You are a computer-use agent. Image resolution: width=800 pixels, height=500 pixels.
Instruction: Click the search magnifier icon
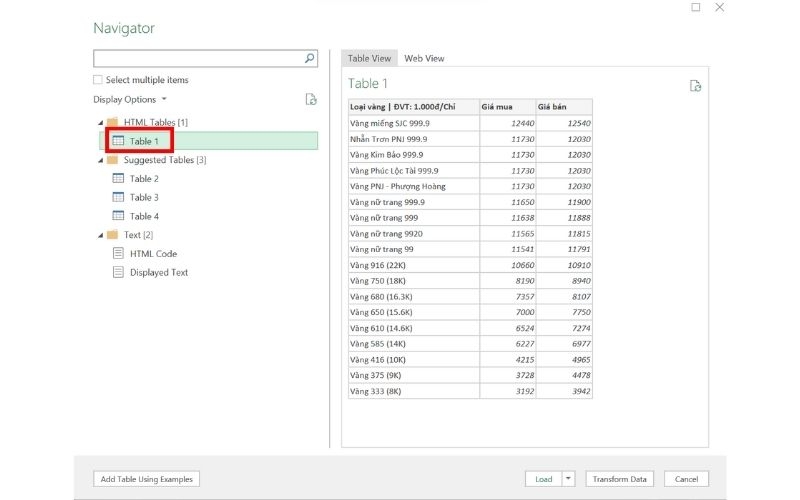point(309,58)
